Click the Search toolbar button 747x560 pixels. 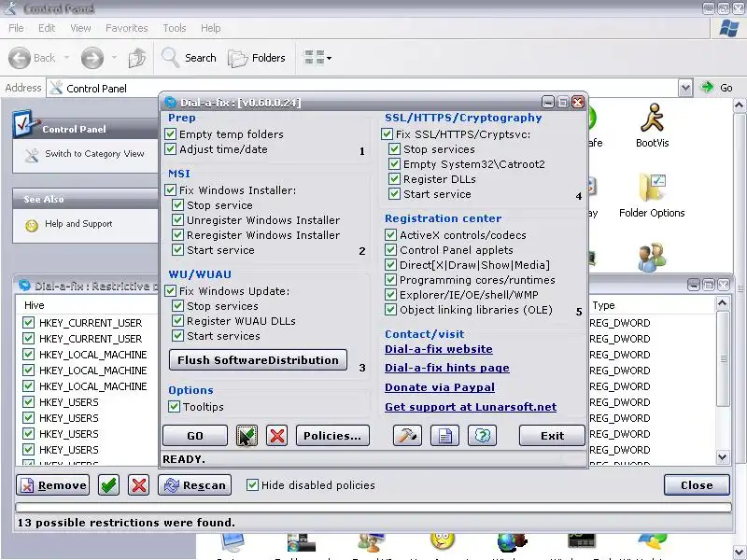pyautogui.click(x=190, y=58)
